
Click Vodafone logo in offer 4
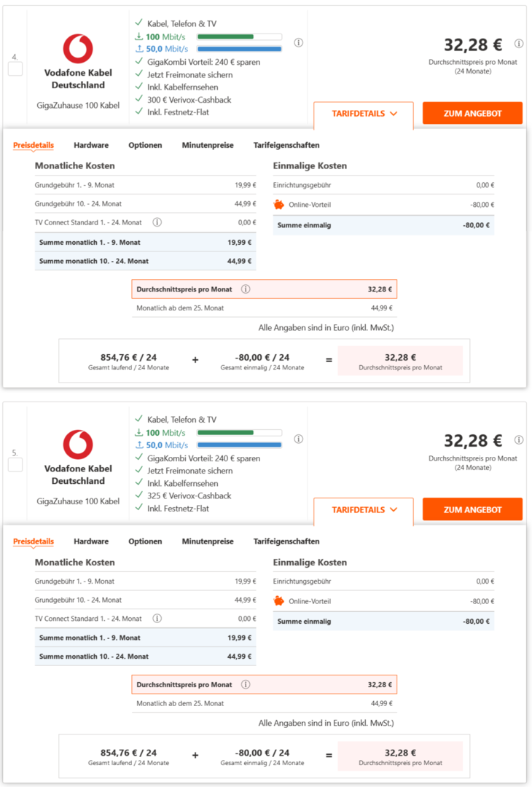(x=78, y=49)
